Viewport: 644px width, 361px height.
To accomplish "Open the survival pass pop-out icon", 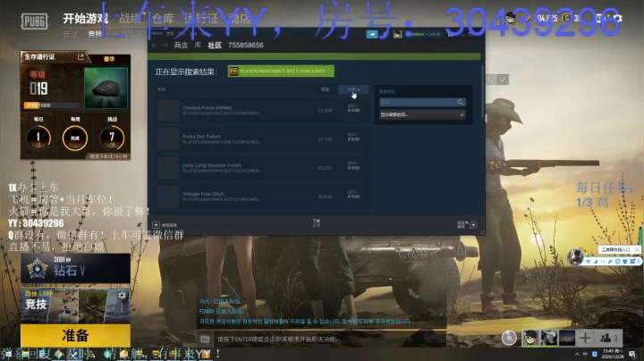I will 80,57.
